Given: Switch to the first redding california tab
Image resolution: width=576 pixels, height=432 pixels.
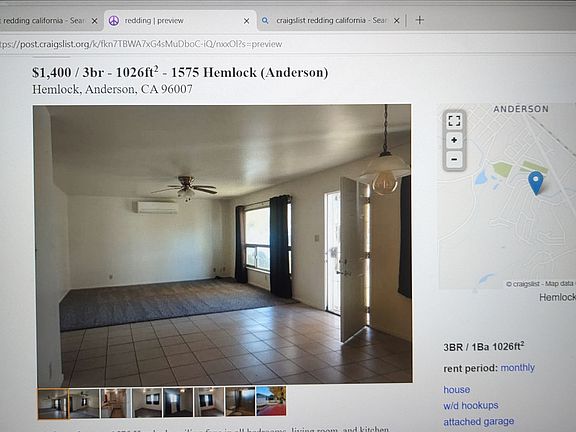Looking at the screenshot, I should [x=44, y=21].
